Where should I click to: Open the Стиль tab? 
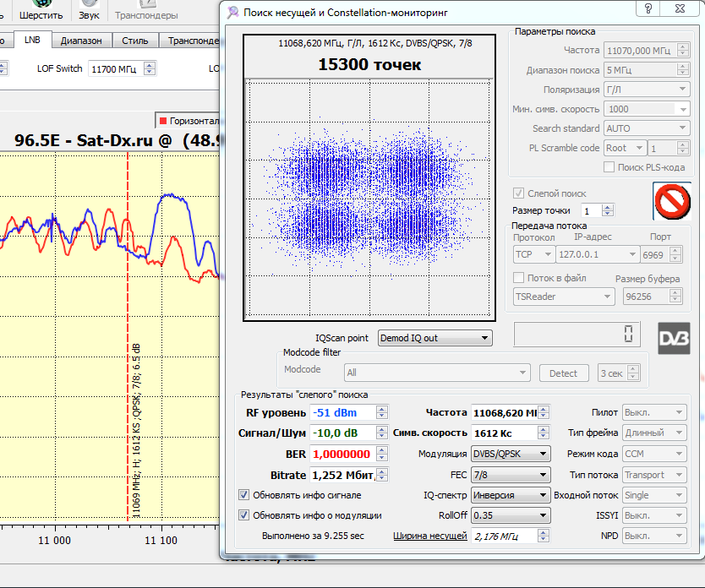135,41
